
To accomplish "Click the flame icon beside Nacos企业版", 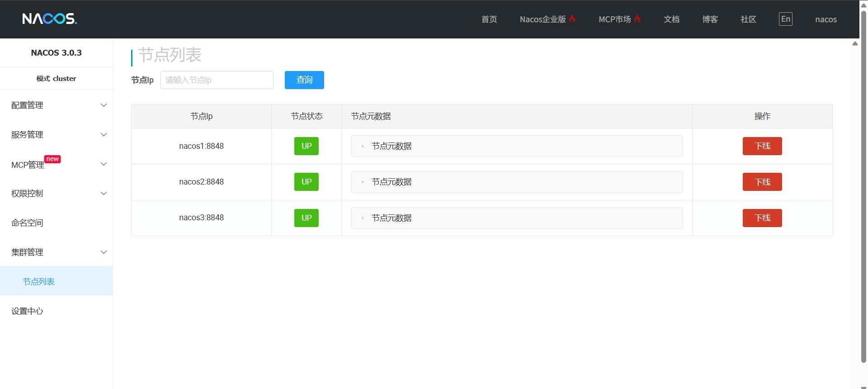I will point(572,19).
